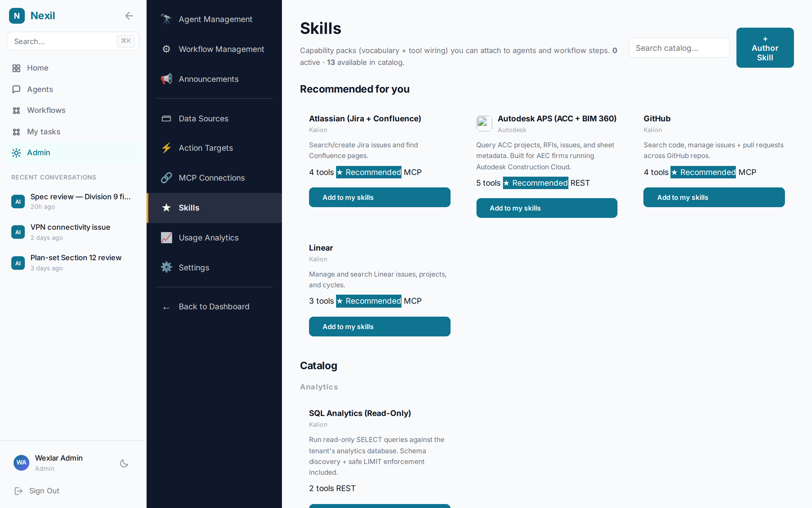Click the SQL Analytics (Read-Only) title
This screenshot has height=508, width=812.
coord(360,413)
